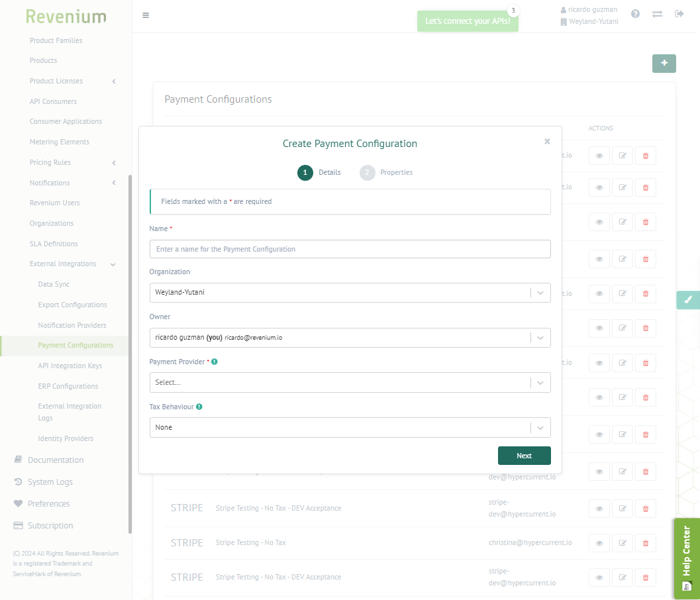Click the Tax Behaviour info icon
The height and width of the screenshot is (600, 700).
199,407
